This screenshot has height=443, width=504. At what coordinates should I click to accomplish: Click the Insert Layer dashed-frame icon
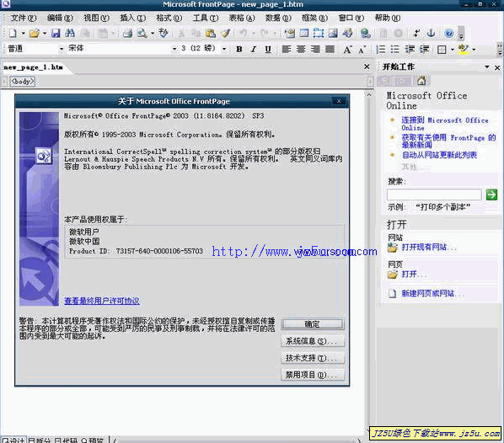coord(319,33)
